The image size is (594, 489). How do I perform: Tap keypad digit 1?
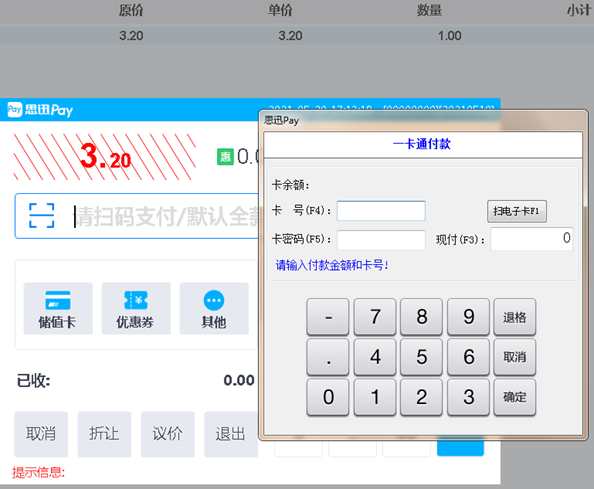pos(375,397)
